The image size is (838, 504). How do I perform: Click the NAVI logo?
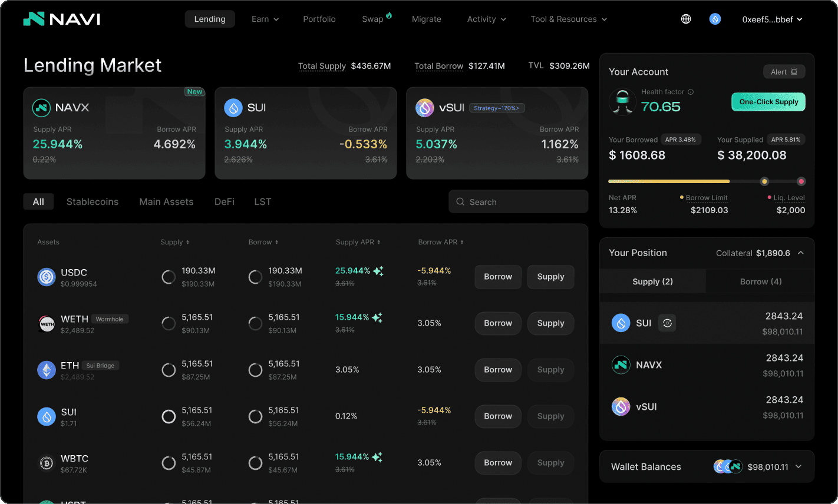pyautogui.click(x=61, y=18)
